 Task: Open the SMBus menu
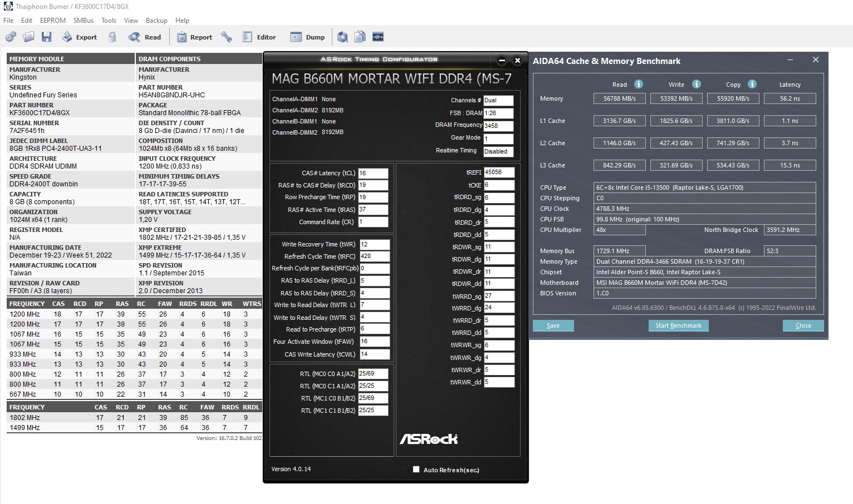click(x=84, y=21)
